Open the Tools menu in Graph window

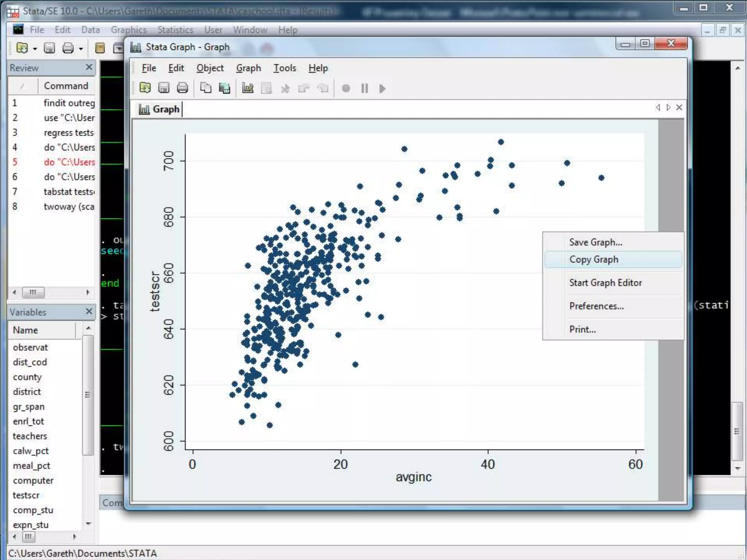coord(285,68)
